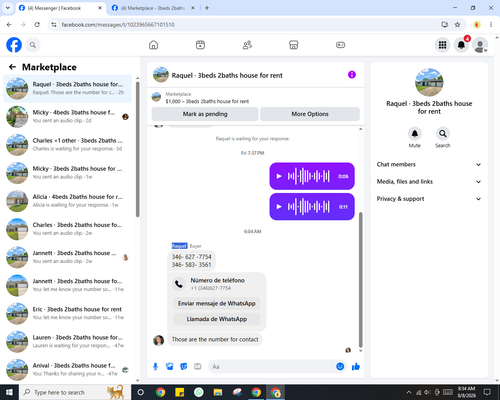The image size is (500, 400).
Task: Search in conversation using Search icon
Action: pos(443,134)
